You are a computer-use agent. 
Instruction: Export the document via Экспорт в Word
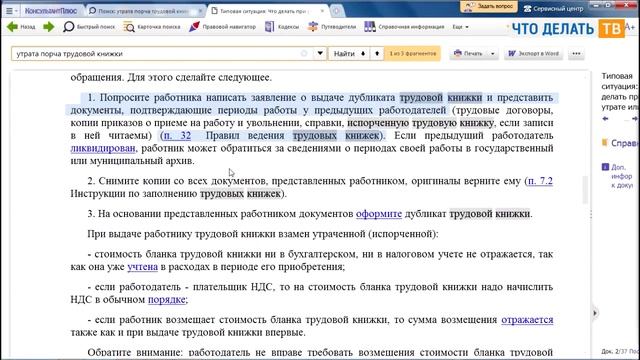point(533,53)
